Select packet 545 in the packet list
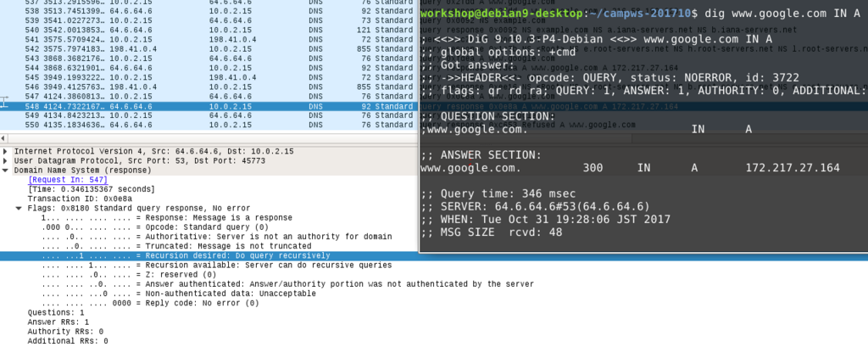This screenshot has width=868, height=347. pyautogui.click(x=209, y=77)
